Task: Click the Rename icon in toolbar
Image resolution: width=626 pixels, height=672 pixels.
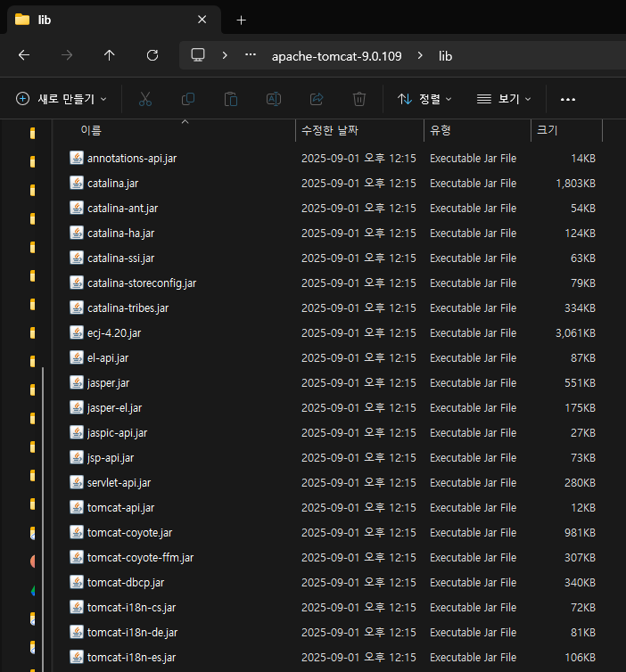Action: [x=274, y=99]
